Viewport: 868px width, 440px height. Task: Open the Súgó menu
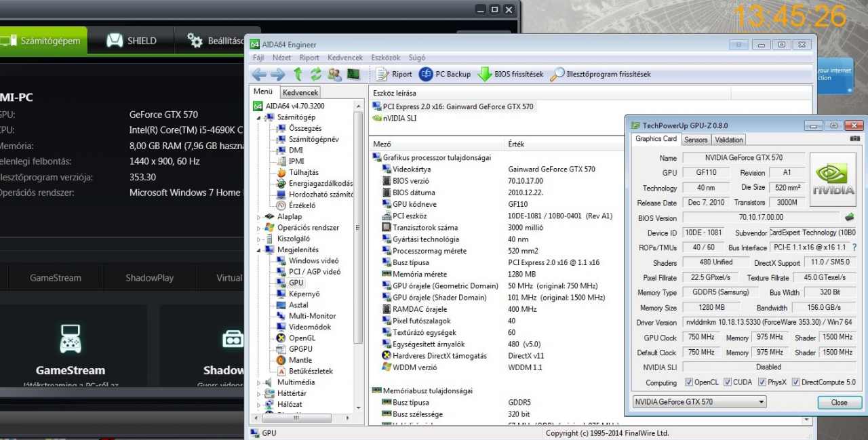click(x=417, y=58)
